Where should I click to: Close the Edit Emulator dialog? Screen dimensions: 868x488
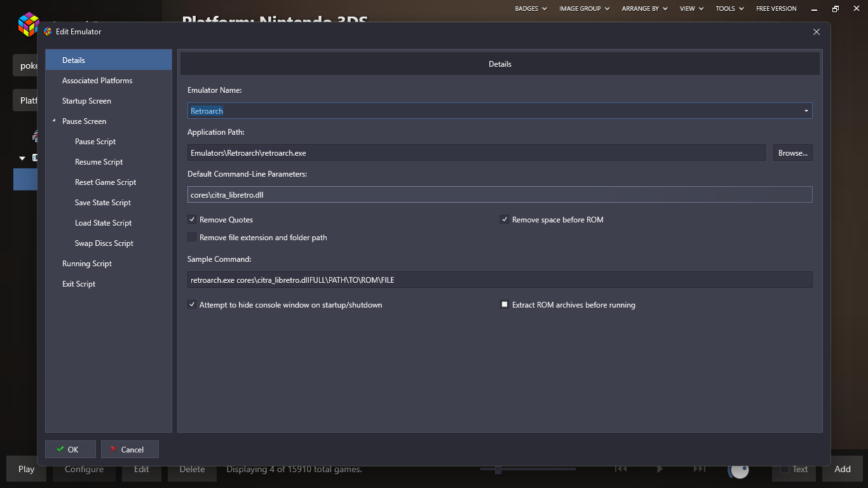(817, 31)
